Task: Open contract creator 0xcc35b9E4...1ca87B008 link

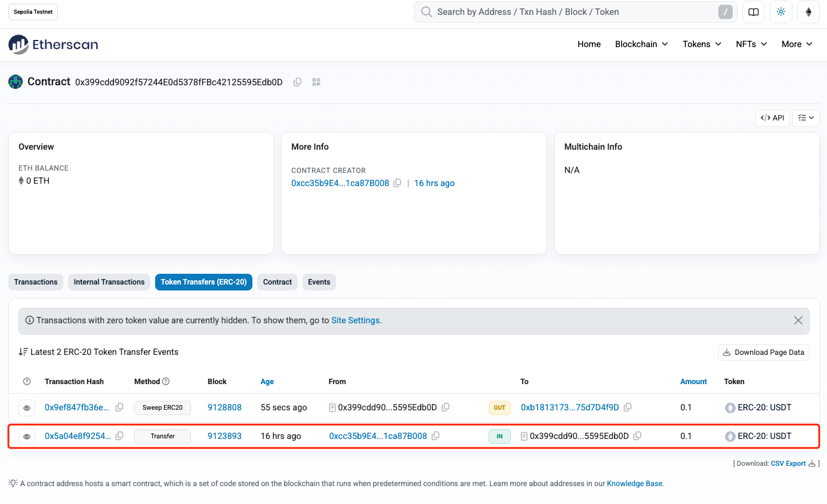Action: coord(340,183)
